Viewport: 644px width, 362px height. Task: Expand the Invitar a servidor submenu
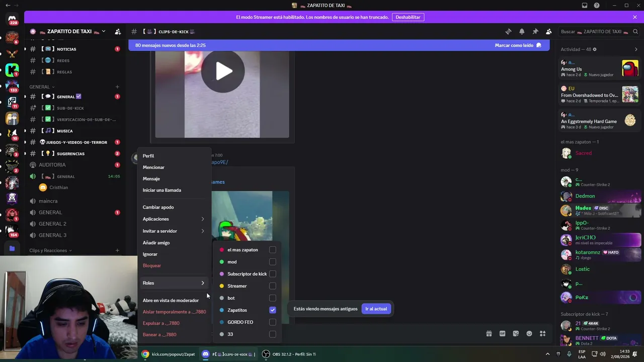click(x=174, y=231)
